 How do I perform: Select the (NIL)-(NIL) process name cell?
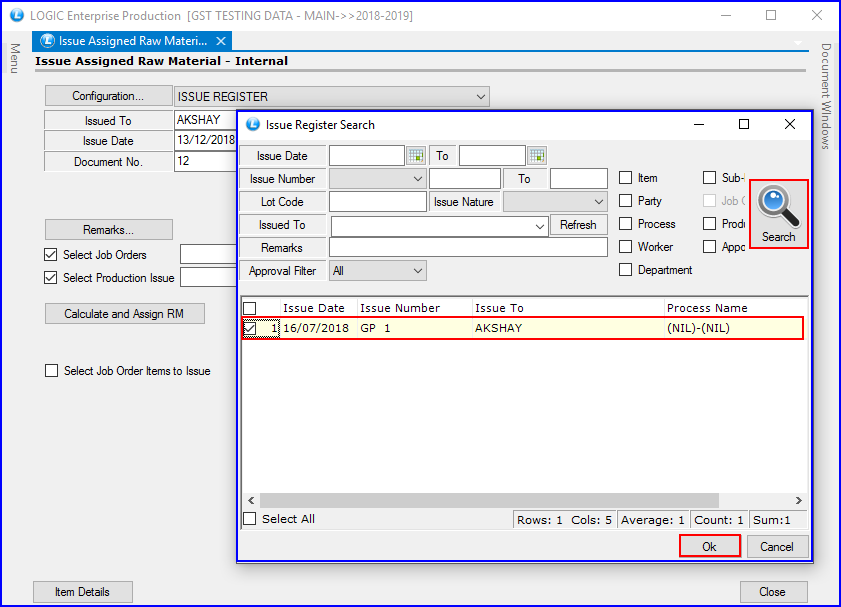(734, 328)
